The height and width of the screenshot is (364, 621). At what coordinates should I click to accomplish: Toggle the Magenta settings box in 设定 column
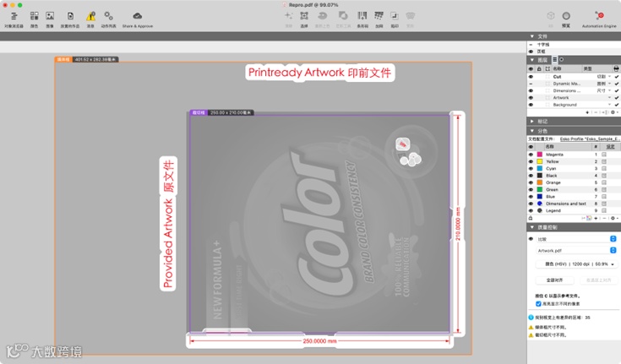coord(604,155)
